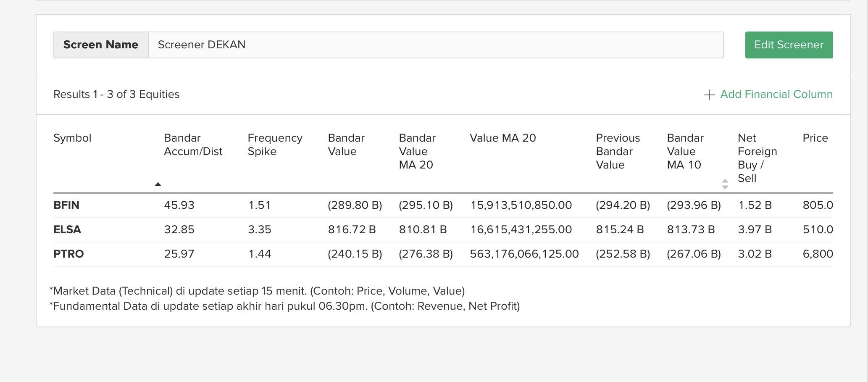This screenshot has height=382, width=868.
Task: Click the Add Financial Column link
Action: pyautogui.click(x=776, y=94)
